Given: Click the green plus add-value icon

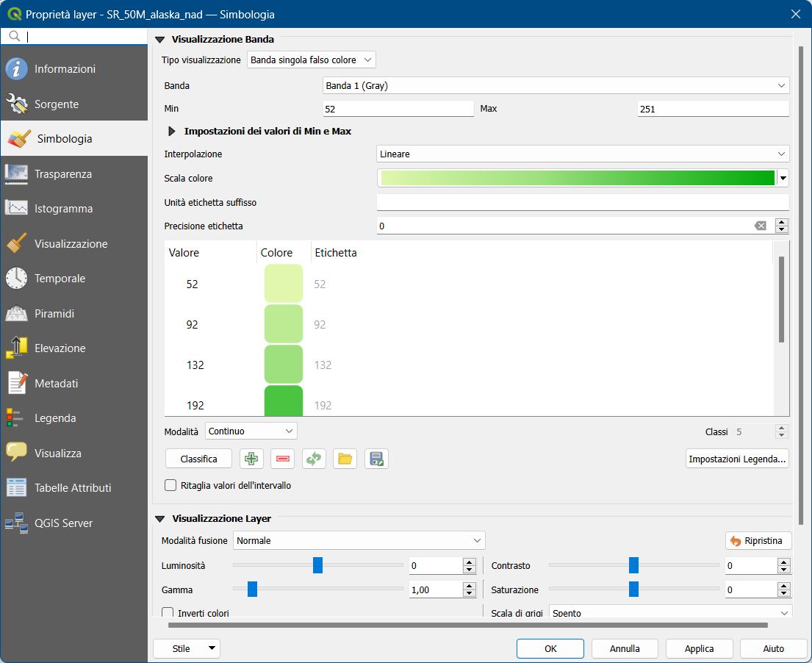Looking at the screenshot, I should (x=251, y=459).
